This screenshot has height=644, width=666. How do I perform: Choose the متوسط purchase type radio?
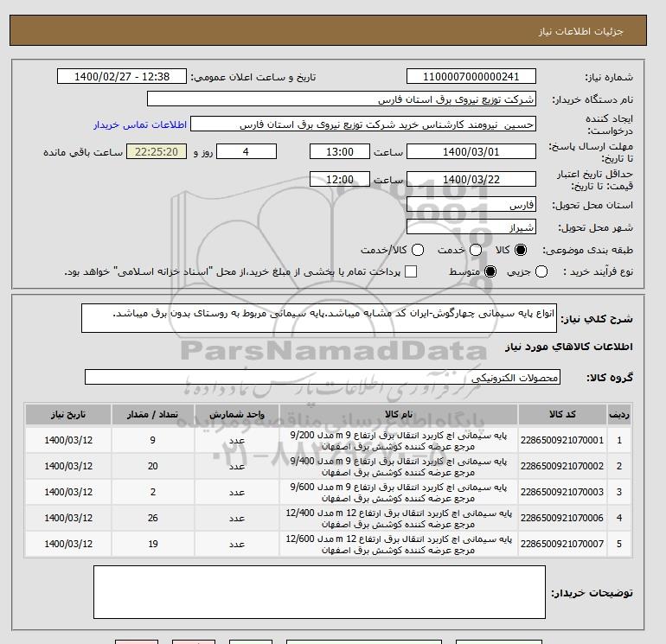tap(490, 271)
